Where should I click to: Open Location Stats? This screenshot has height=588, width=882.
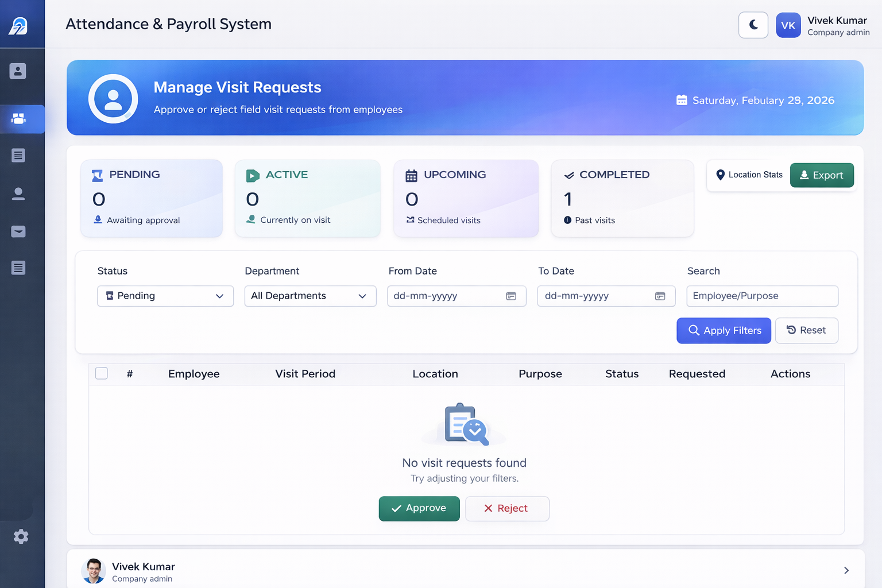[x=749, y=175]
